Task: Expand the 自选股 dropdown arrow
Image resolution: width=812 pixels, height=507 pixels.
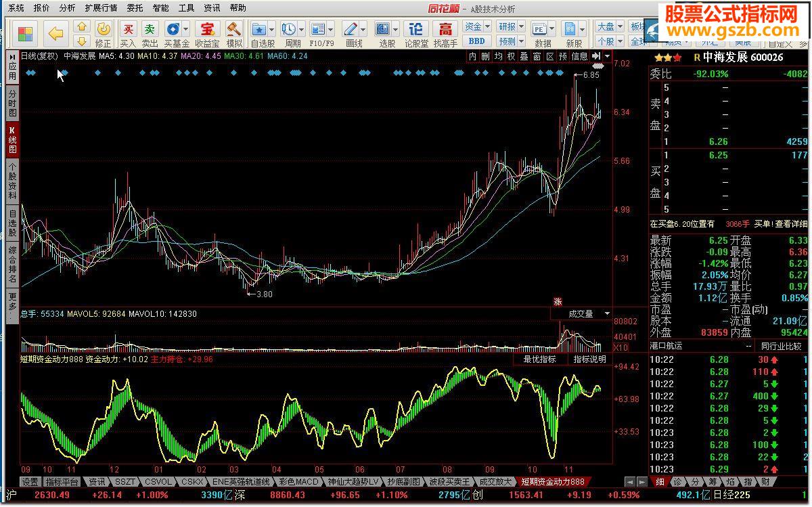Action: coord(271,30)
